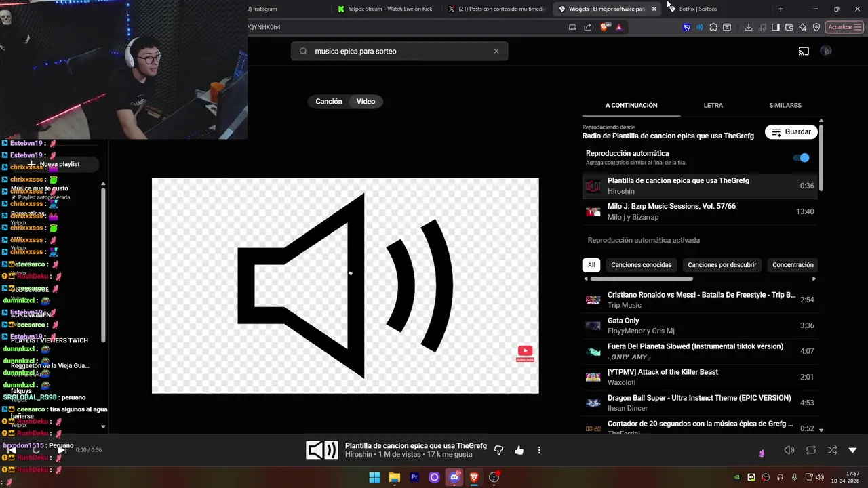The height and width of the screenshot is (488, 868).
Task: Open the three-dot menu in player bar
Action: coord(539,450)
